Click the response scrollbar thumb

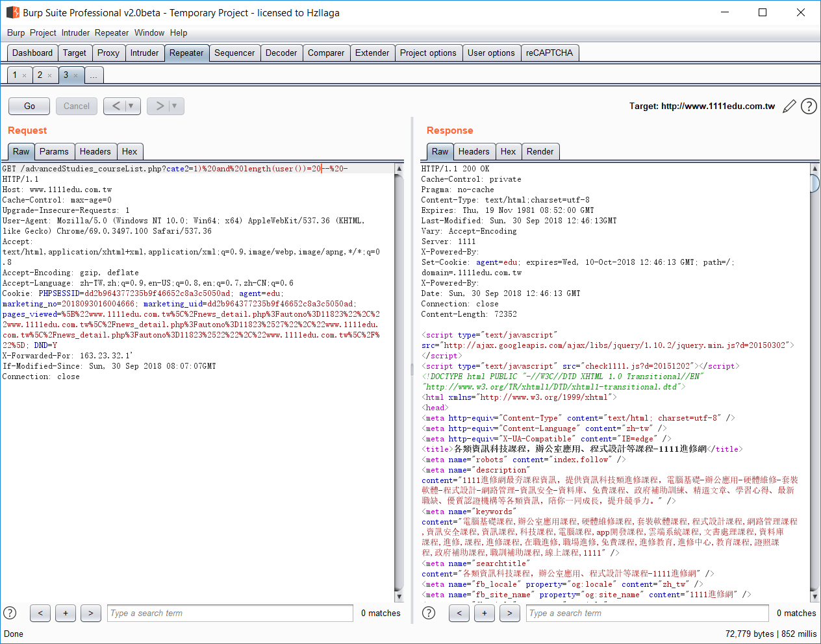(815, 183)
